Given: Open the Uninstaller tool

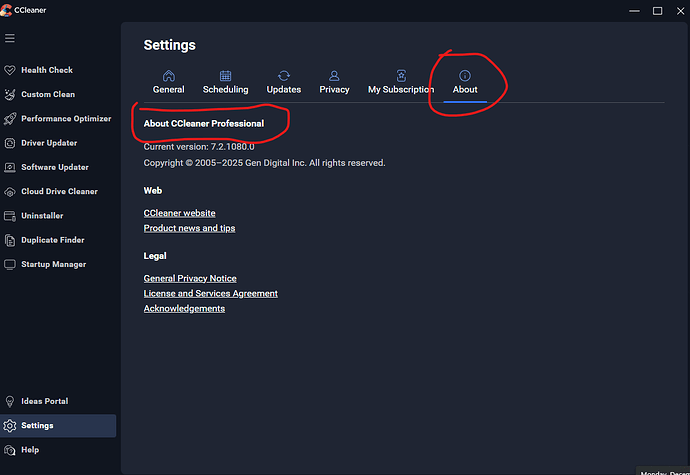Looking at the screenshot, I should point(43,216).
